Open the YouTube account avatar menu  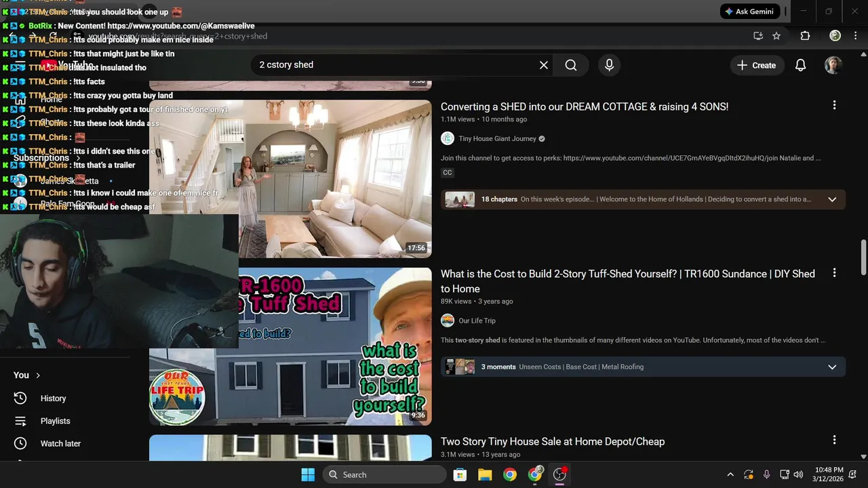[x=833, y=65]
